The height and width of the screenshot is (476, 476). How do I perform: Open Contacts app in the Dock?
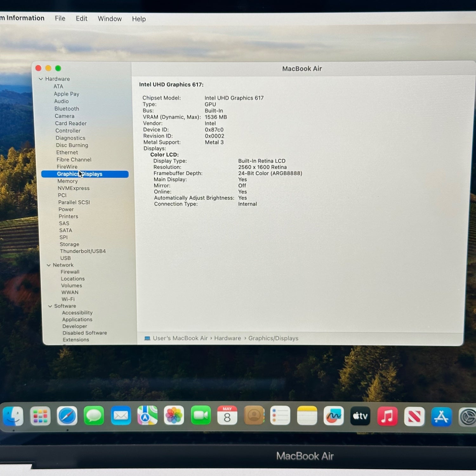(x=254, y=415)
